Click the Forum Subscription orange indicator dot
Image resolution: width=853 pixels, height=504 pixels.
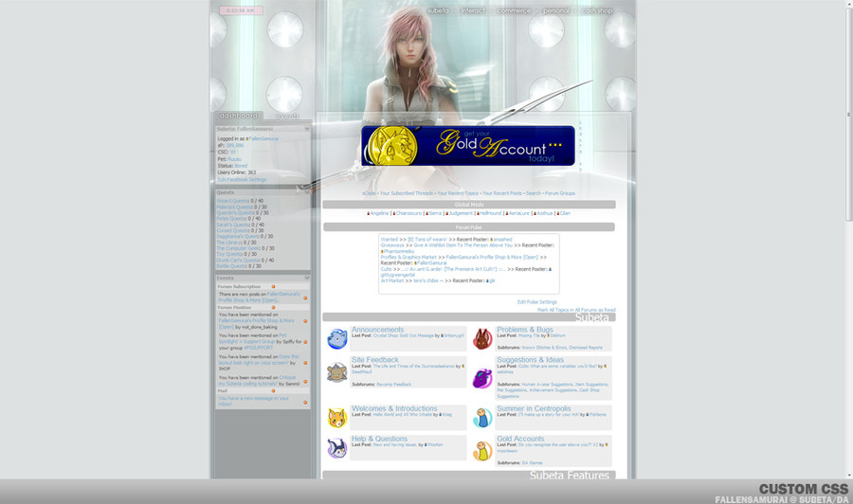(273, 286)
